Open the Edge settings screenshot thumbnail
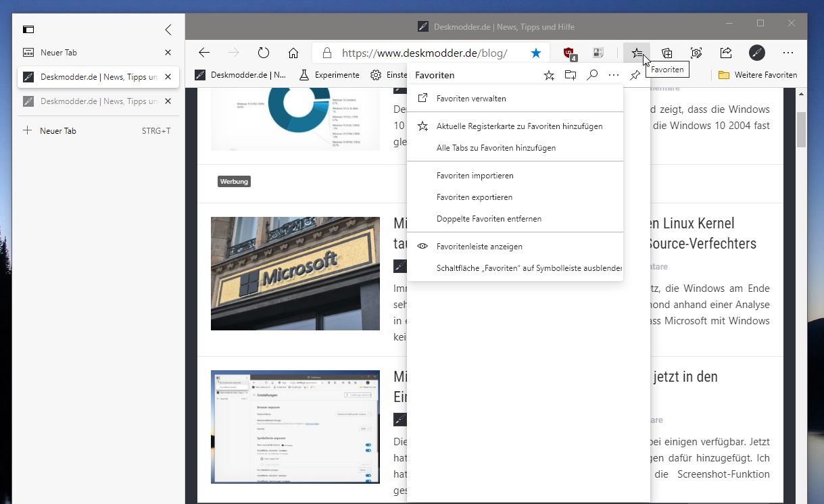This screenshot has height=504, width=824. [295, 427]
